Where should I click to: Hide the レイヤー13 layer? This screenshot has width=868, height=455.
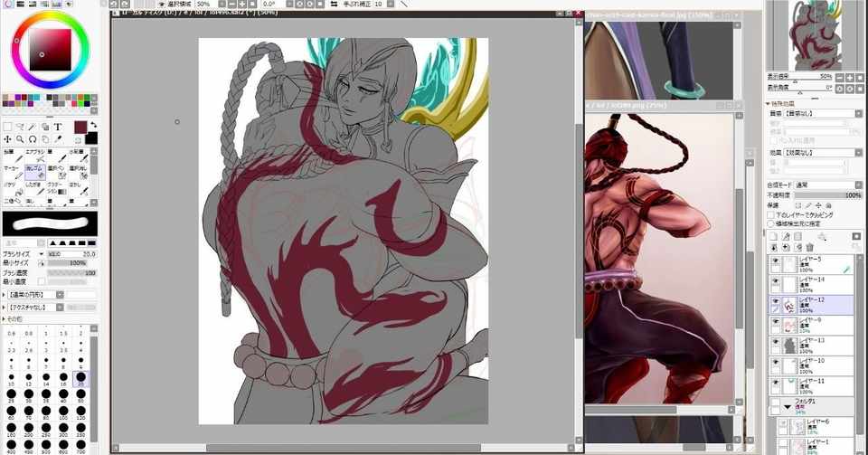click(x=776, y=342)
